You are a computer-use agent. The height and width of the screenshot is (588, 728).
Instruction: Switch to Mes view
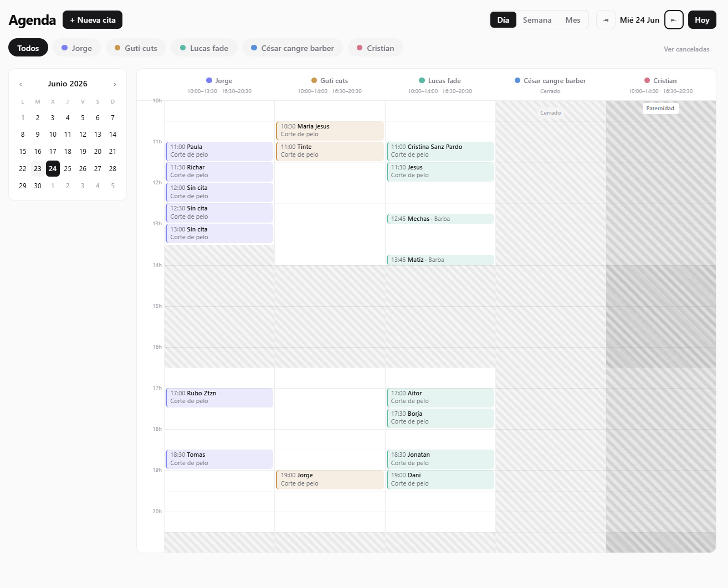[x=573, y=20]
